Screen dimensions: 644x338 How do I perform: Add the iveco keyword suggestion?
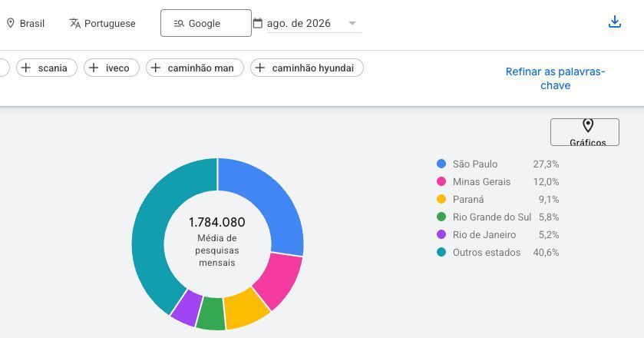pyautogui.click(x=112, y=68)
